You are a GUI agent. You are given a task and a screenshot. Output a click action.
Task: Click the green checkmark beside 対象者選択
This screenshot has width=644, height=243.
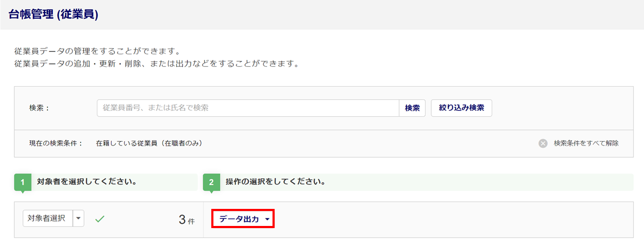coord(99,218)
